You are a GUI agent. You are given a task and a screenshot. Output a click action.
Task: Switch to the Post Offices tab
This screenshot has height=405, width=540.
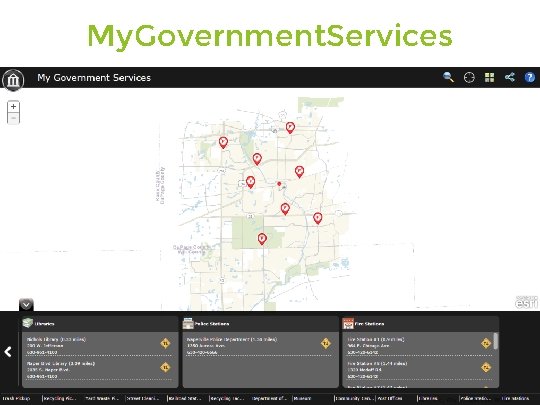pyautogui.click(x=390, y=398)
